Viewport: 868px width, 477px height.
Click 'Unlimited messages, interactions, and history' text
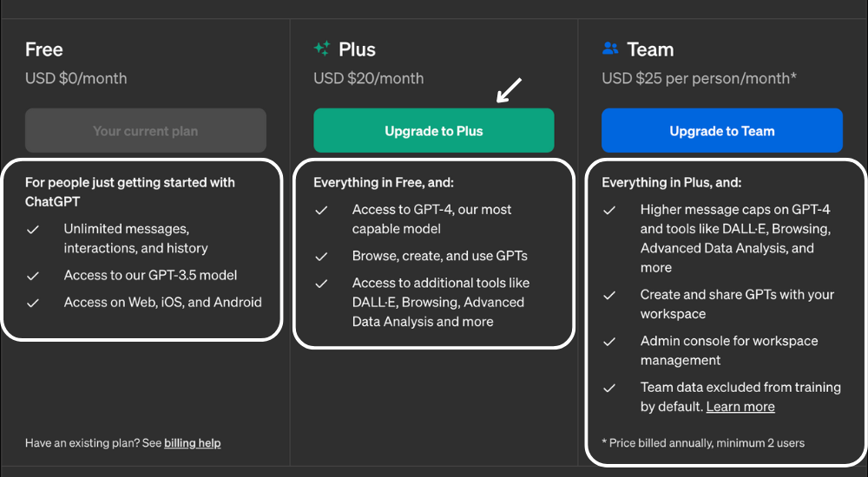135,238
